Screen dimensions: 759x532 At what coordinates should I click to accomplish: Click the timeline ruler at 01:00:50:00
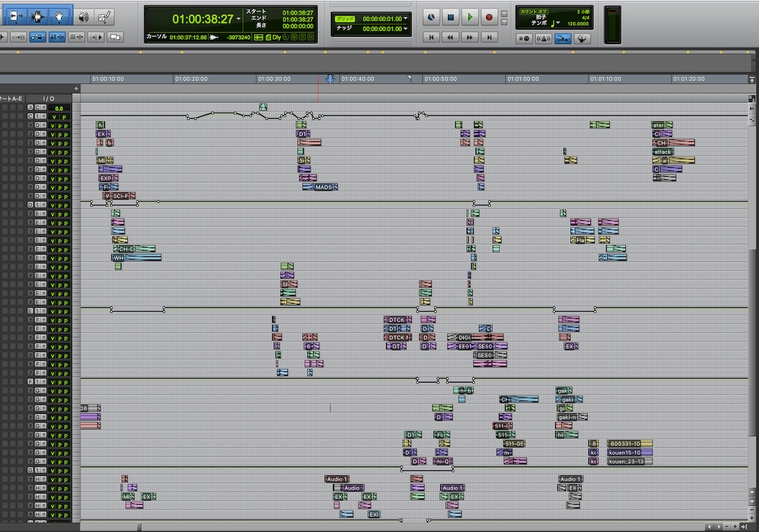(440, 79)
